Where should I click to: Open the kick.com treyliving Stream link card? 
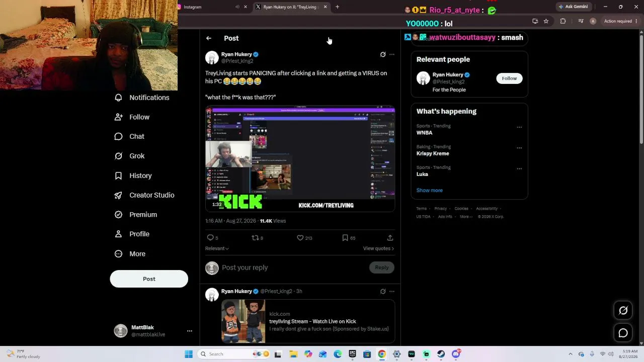[308, 321]
